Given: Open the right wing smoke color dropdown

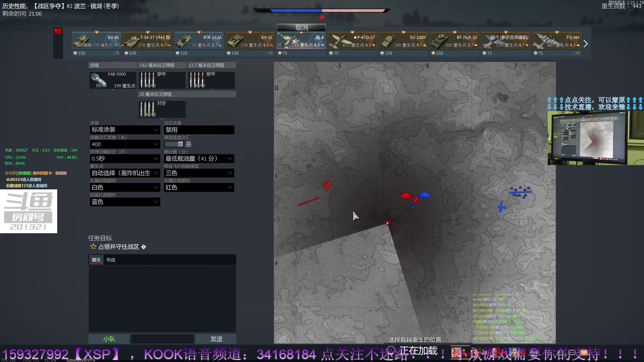Looking at the screenshot, I should point(199,188).
